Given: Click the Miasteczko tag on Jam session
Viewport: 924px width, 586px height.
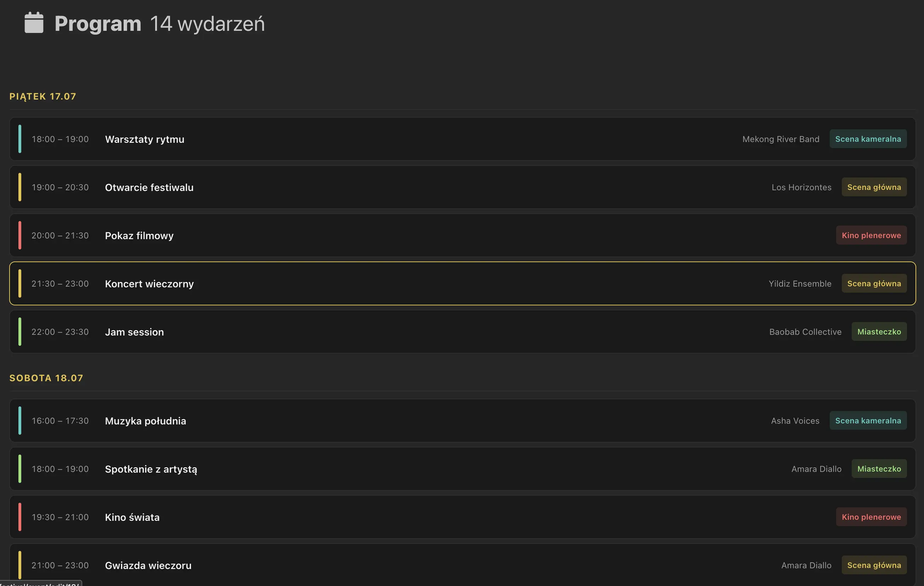Looking at the screenshot, I should [x=879, y=332].
